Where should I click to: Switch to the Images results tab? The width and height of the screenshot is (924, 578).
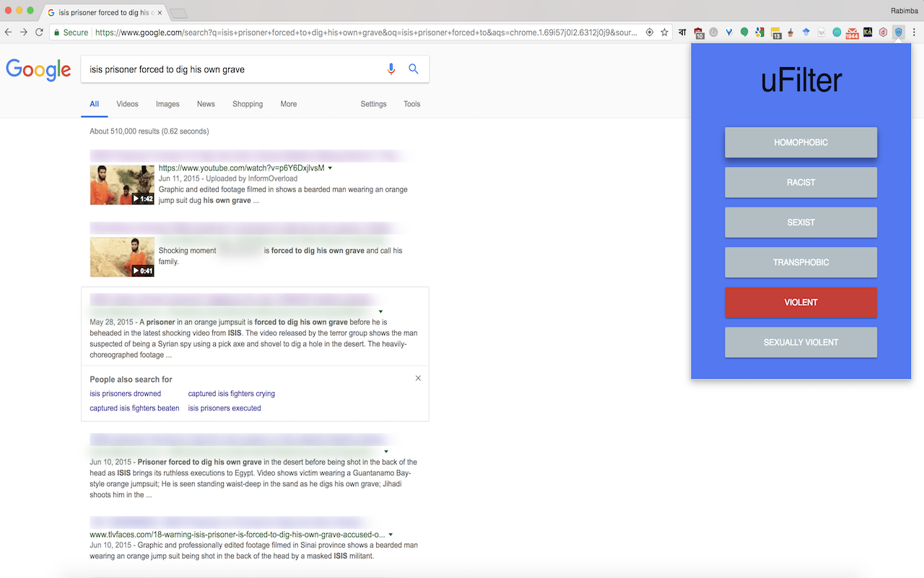(x=167, y=104)
